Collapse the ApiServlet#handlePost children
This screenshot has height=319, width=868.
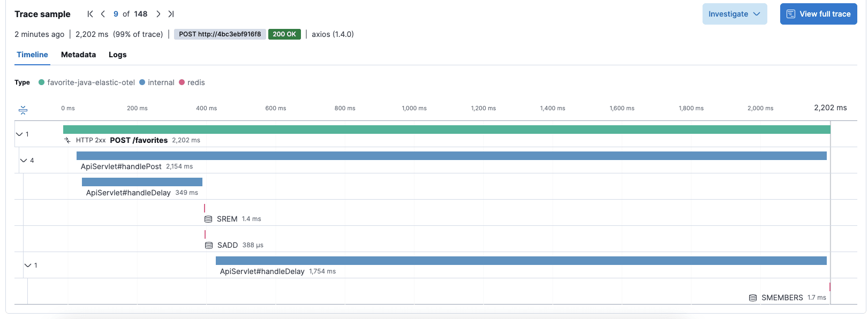[24, 161]
